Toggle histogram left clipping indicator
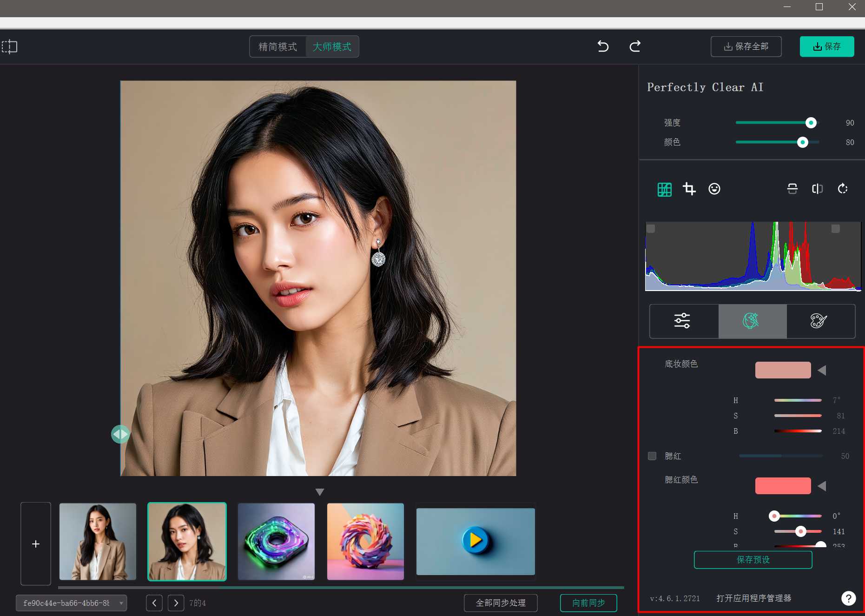The width and height of the screenshot is (865, 616). (x=651, y=229)
